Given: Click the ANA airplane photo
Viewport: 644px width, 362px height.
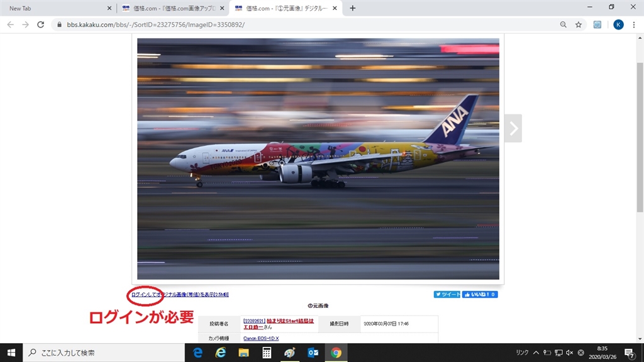Looking at the screenshot, I should tap(318, 159).
